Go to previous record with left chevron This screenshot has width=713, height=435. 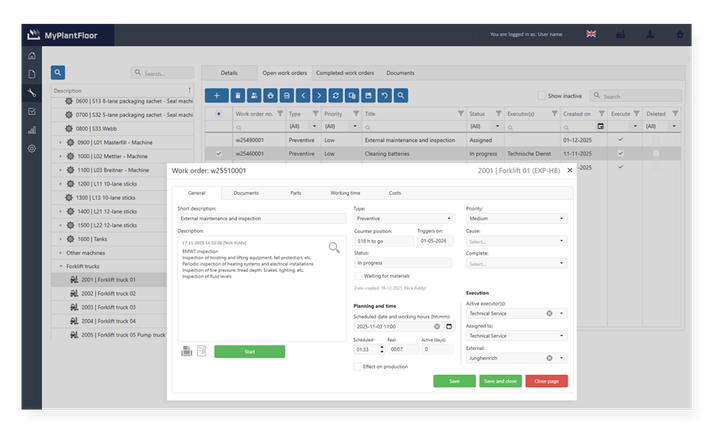point(303,95)
